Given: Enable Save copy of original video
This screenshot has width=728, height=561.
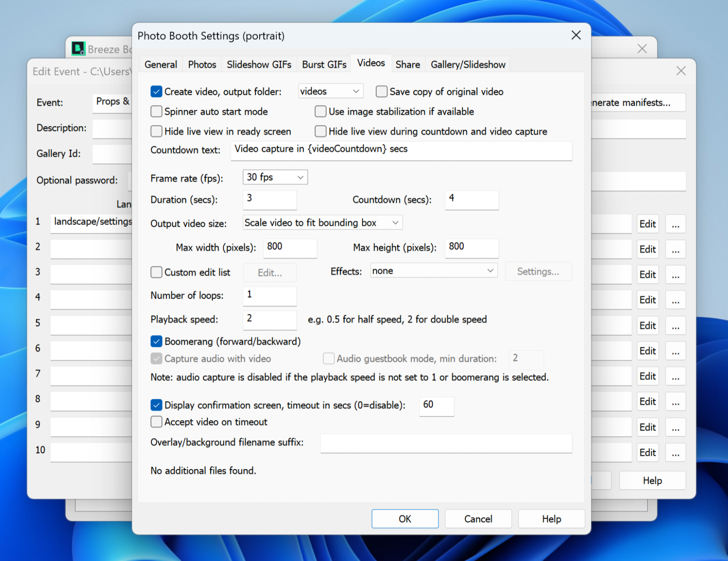Looking at the screenshot, I should pyautogui.click(x=382, y=92).
